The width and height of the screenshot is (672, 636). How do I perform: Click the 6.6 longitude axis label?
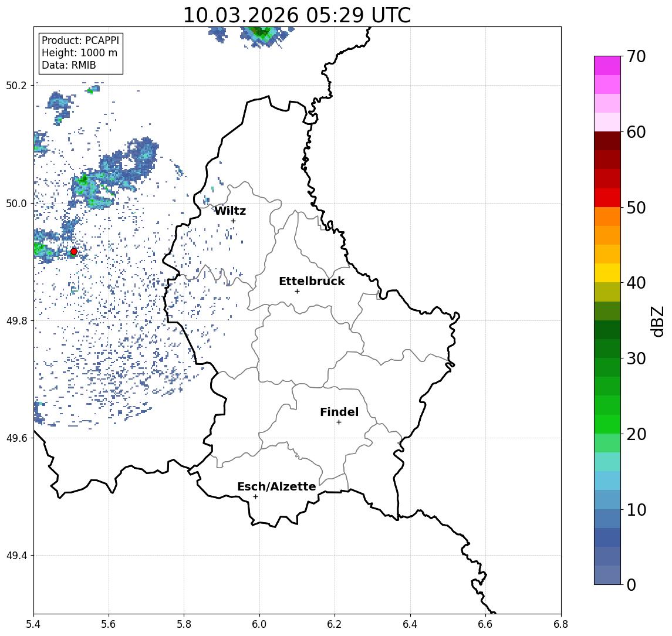pyautogui.click(x=485, y=624)
